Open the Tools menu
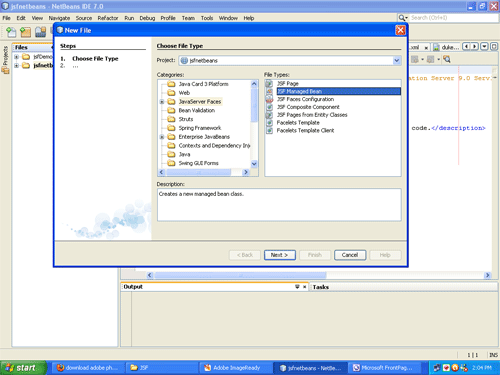This screenshot has width=500, height=375. (207, 18)
